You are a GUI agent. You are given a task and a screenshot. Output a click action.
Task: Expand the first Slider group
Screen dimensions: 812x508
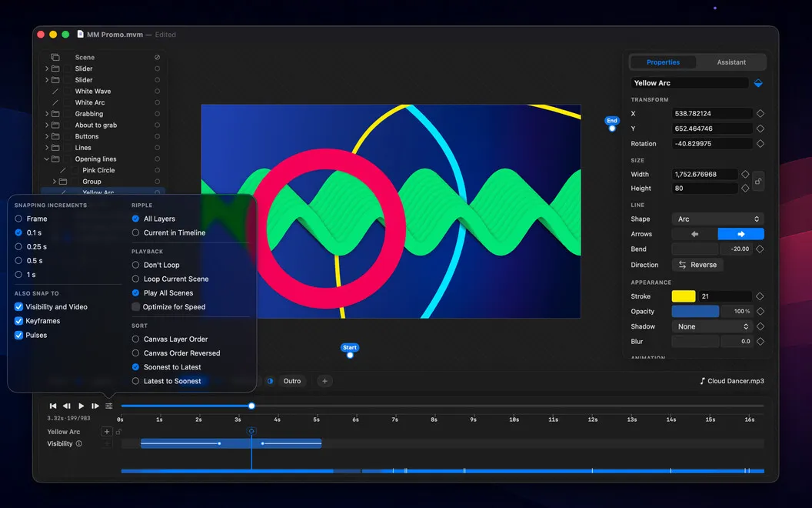pos(47,69)
